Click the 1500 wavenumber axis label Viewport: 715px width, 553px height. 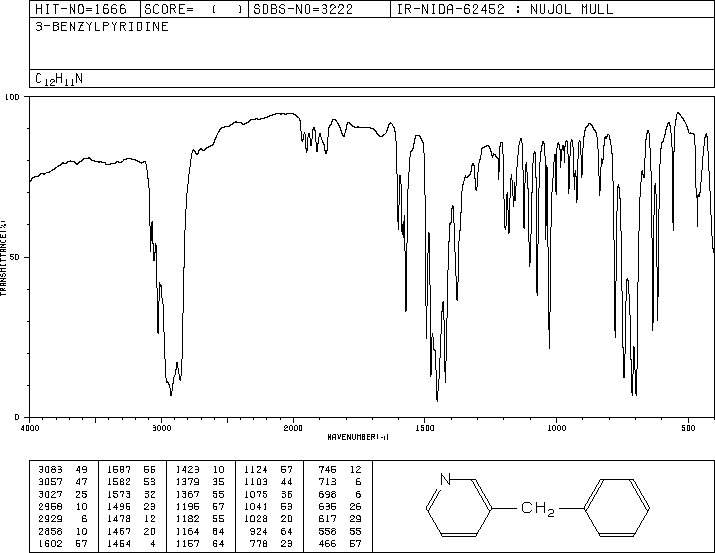425,428
